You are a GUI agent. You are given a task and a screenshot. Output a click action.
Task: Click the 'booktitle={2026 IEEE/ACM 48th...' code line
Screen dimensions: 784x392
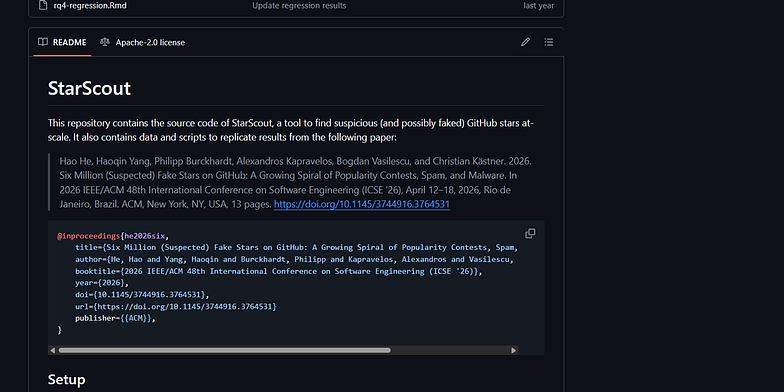(278, 271)
